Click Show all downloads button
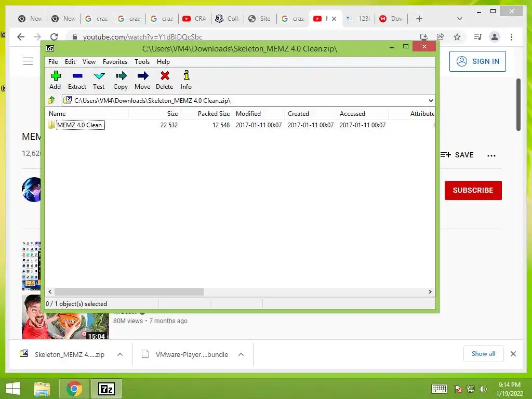This screenshot has height=399, width=532. click(x=484, y=354)
